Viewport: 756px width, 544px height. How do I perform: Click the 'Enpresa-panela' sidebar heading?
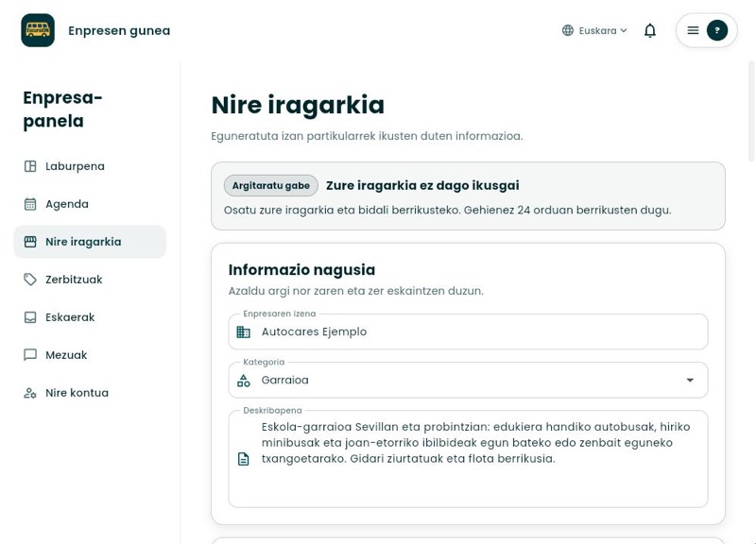62,110
